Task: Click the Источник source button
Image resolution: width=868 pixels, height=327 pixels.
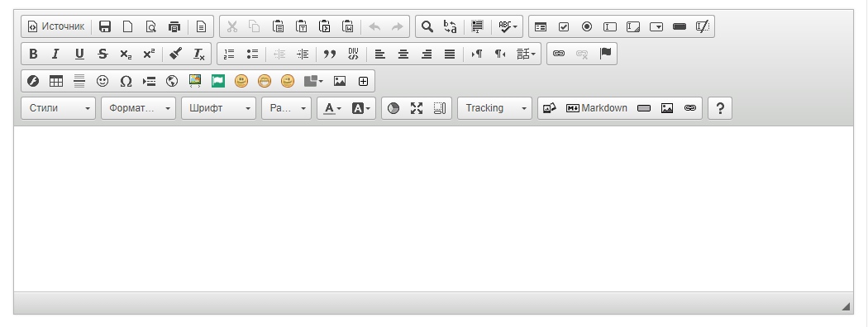Action: click(56, 26)
